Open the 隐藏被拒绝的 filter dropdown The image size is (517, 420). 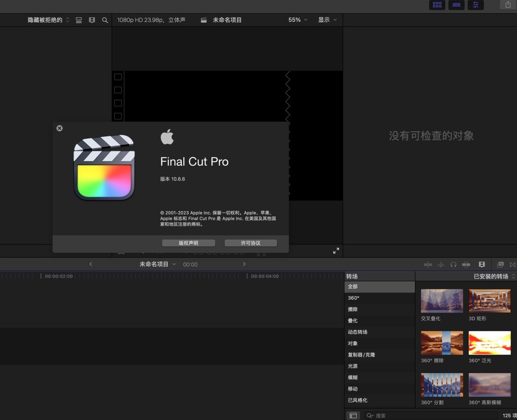point(48,20)
